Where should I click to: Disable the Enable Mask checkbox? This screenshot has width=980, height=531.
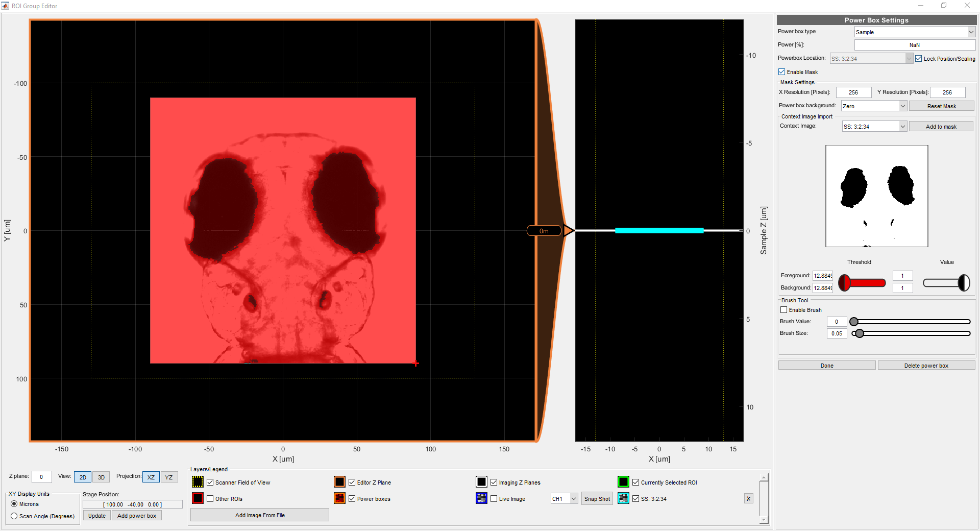[x=781, y=71]
